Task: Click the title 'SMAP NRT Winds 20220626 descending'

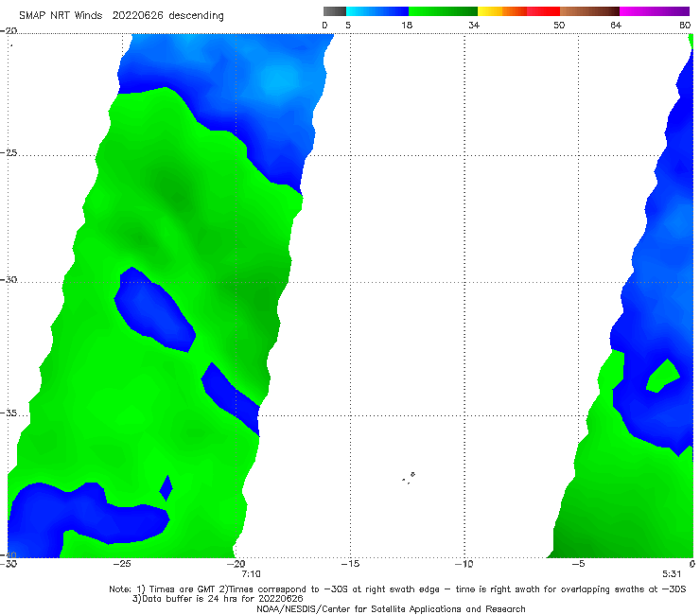Action: click(121, 15)
